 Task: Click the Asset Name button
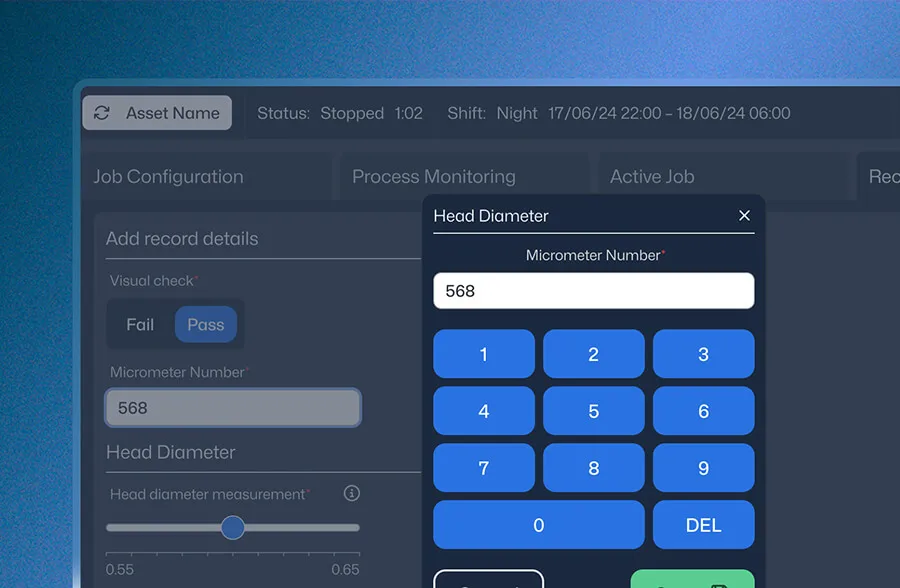(x=157, y=113)
